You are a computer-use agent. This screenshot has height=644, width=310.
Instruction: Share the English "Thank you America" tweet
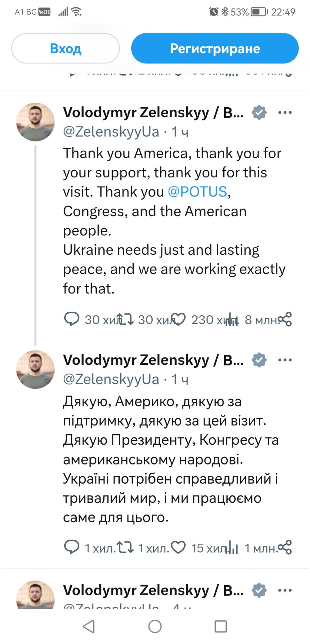(x=285, y=319)
